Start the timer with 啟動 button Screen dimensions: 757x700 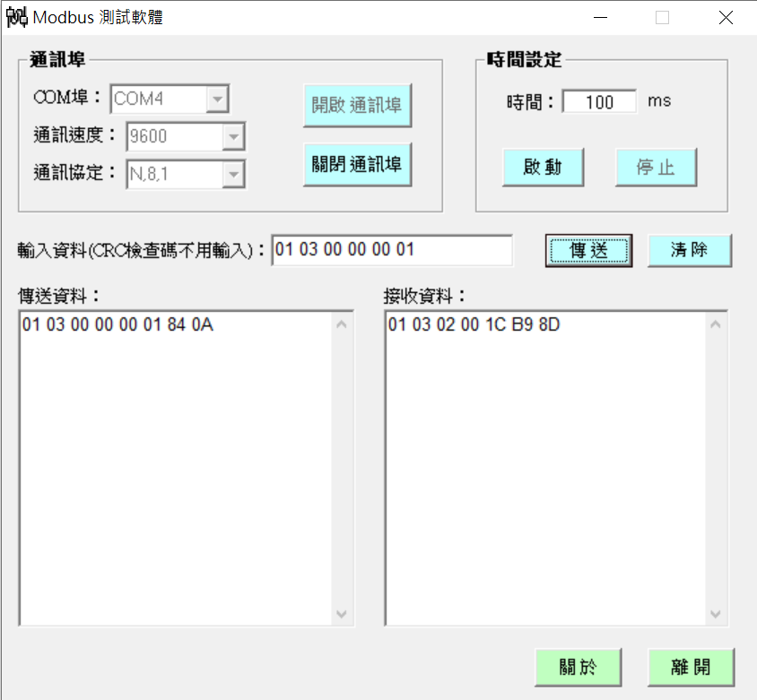pyautogui.click(x=543, y=168)
